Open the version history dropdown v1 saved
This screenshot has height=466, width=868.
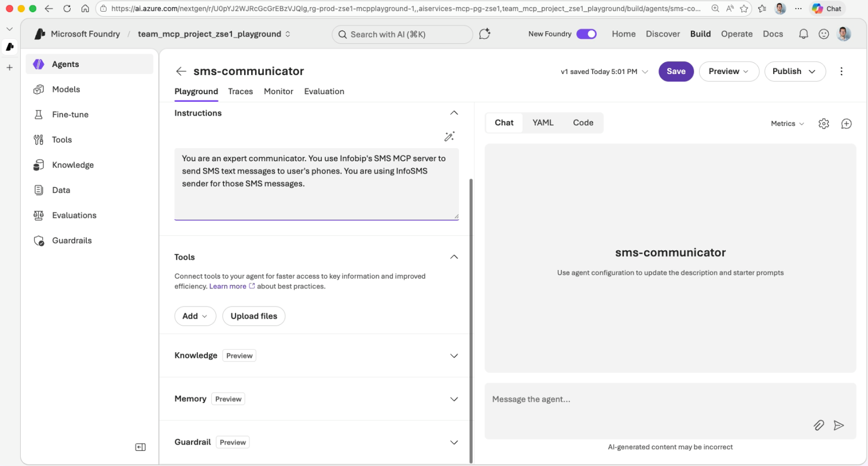605,72
